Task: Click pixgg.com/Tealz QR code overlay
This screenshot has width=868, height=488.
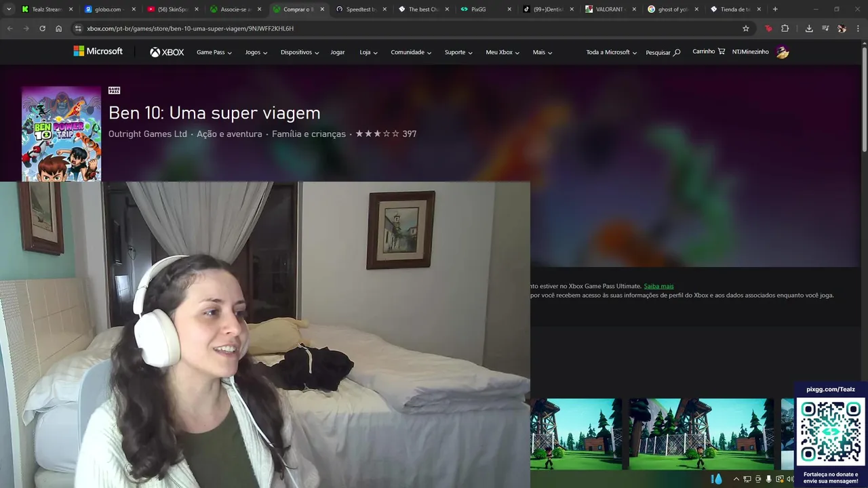Action: 831,431
